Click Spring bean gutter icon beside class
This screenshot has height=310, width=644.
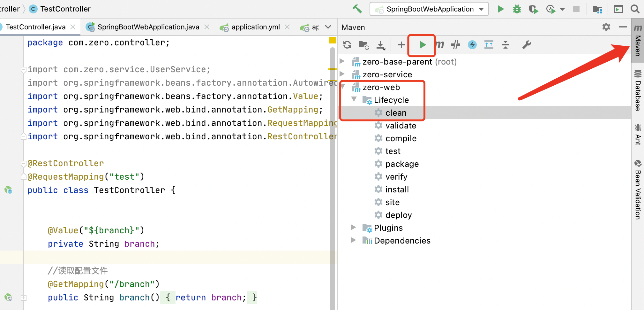8,190
